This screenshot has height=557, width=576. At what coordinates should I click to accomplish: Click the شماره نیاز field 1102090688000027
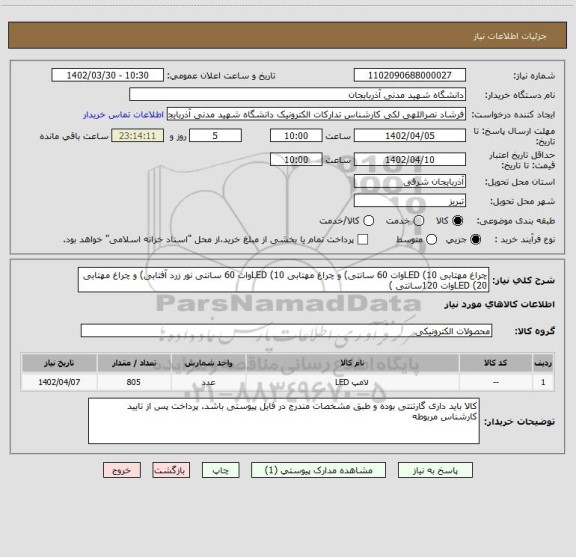point(410,75)
